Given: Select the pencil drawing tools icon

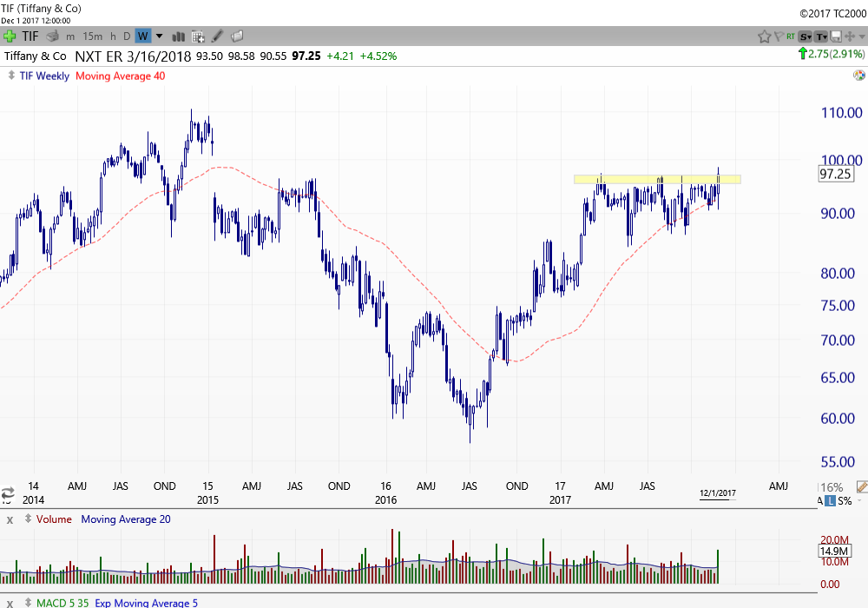Looking at the screenshot, I should pyautogui.click(x=218, y=36).
